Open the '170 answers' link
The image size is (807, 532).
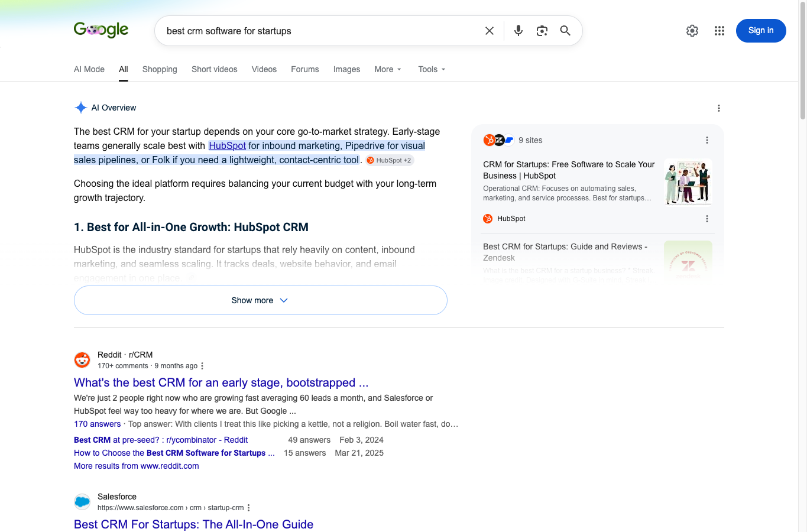[x=98, y=424]
